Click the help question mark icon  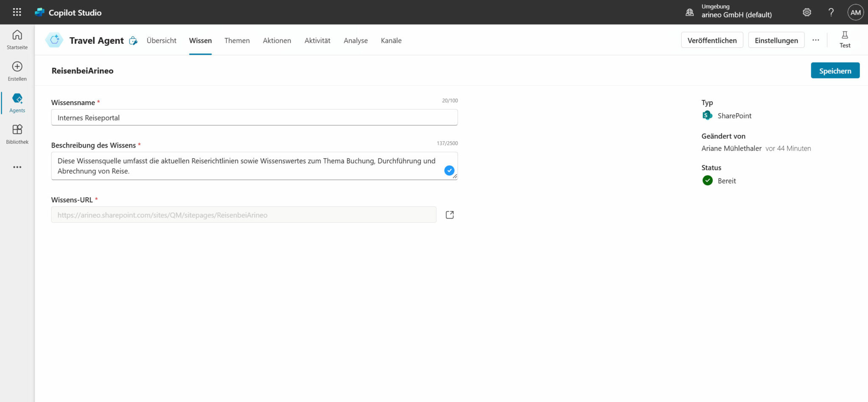(831, 12)
